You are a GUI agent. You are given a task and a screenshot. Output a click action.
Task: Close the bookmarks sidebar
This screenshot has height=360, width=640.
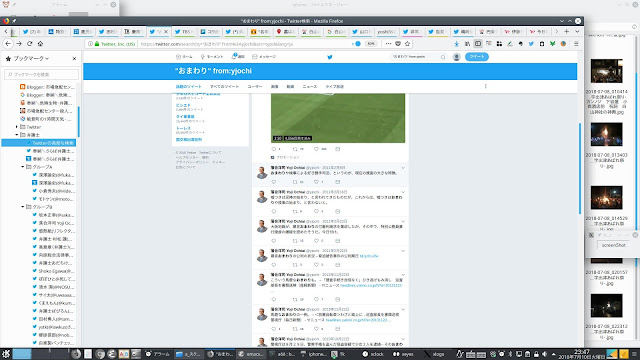point(74,59)
